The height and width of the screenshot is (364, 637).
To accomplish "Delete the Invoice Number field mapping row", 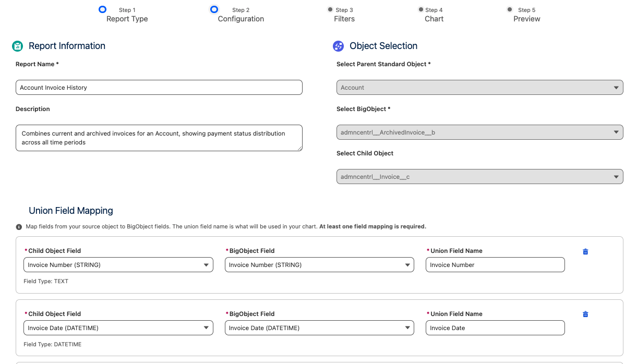I will point(585,251).
